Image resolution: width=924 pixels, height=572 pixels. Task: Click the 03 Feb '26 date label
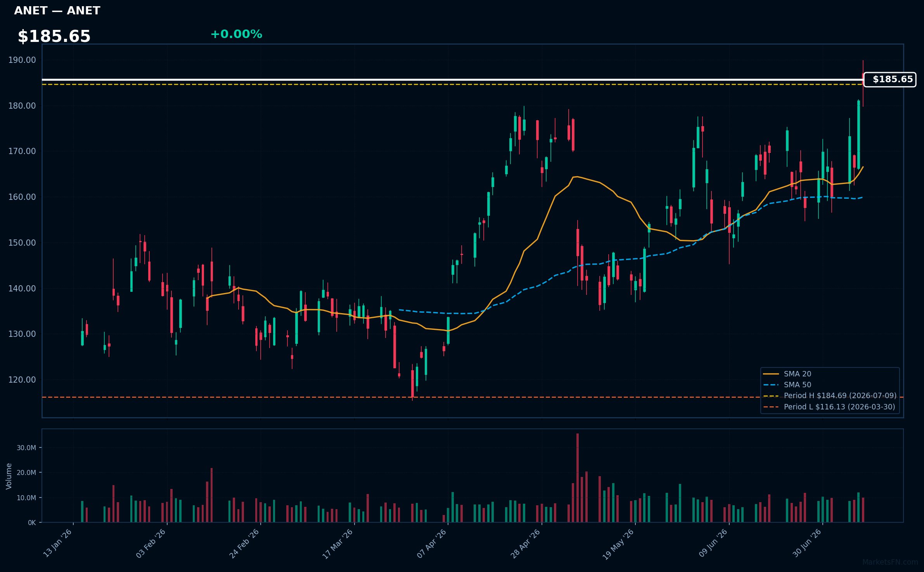tap(151, 543)
